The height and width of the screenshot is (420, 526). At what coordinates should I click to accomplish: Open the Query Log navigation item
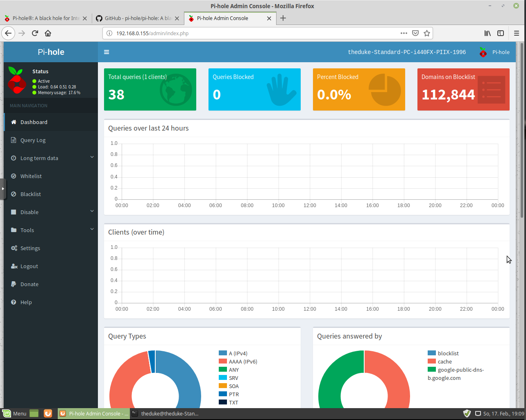(51, 140)
